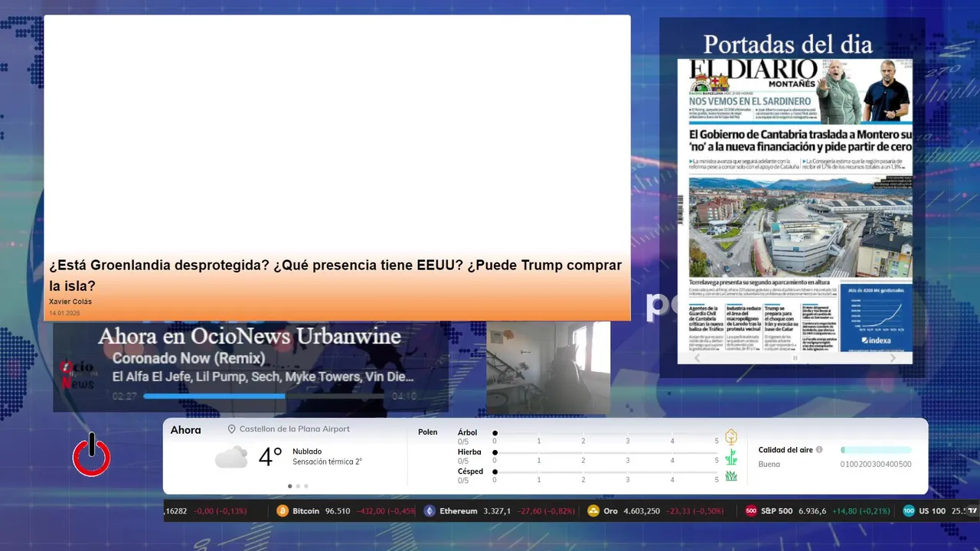Viewport: 980px width, 551px height.
Task: Go to next newspaper cover arrow
Action: [x=893, y=358]
